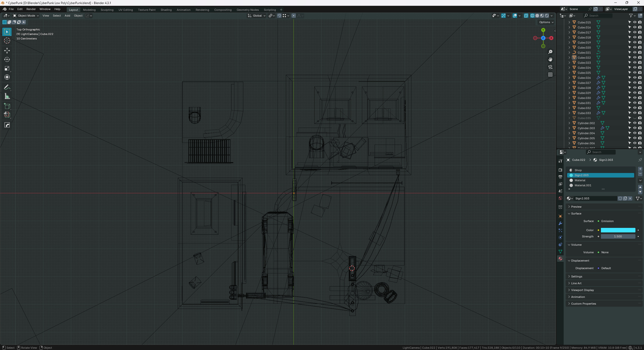
Task: Select the Move tool in the toolbar
Action: pos(7,51)
